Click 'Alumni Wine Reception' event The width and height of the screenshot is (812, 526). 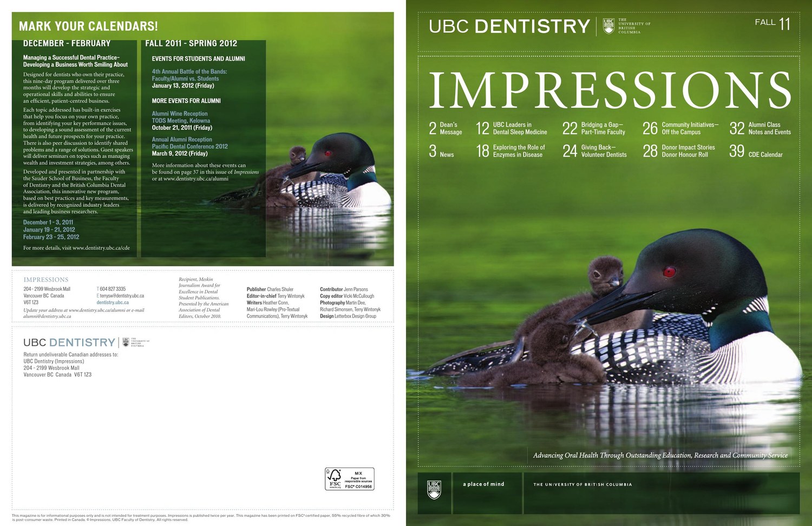pyautogui.click(x=180, y=114)
